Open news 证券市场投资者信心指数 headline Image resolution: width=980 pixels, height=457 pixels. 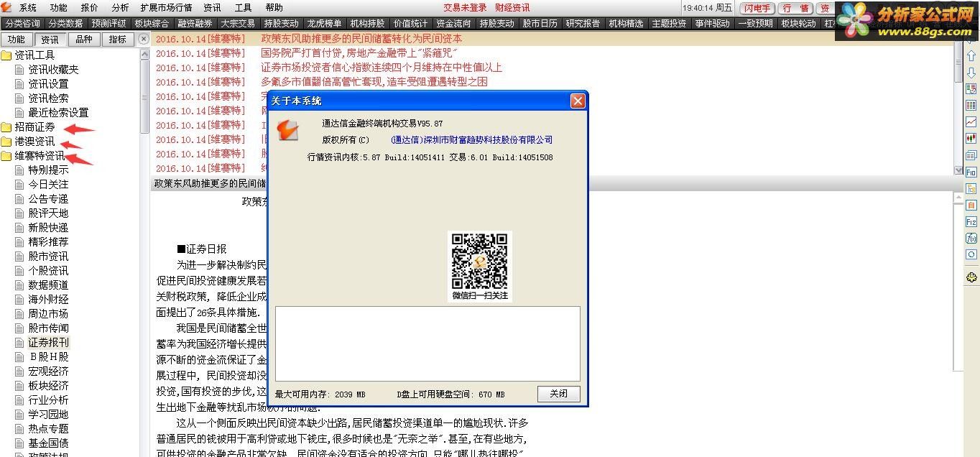pos(382,68)
